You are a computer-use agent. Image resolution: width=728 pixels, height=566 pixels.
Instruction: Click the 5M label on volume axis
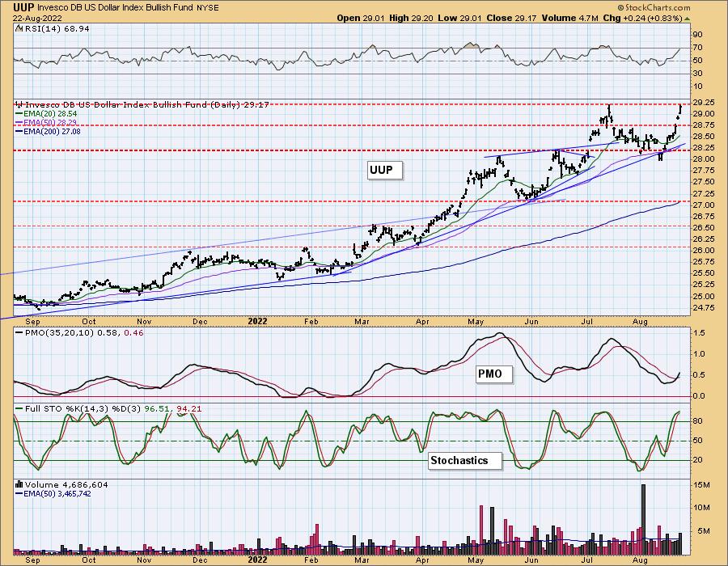pyautogui.click(x=705, y=531)
